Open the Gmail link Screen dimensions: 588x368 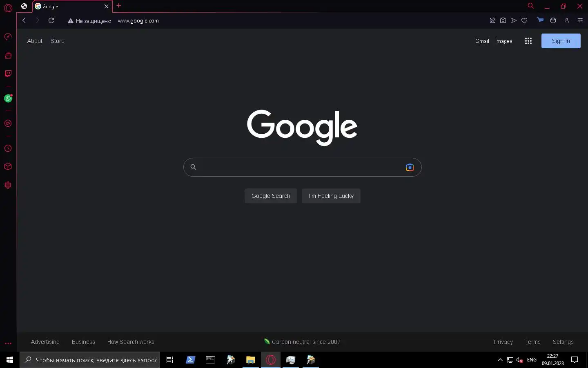[482, 41]
